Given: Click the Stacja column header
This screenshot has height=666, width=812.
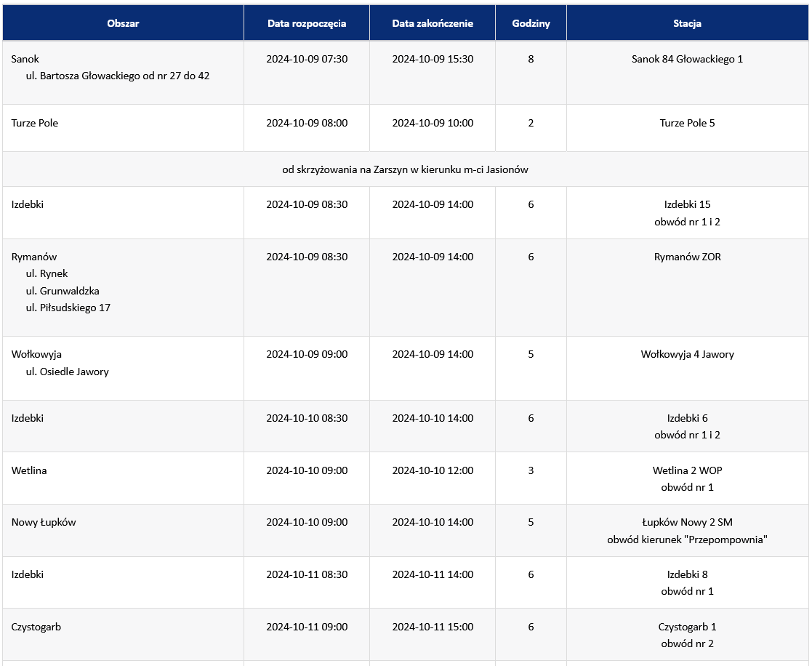Looking at the screenshot, I should (687, 23).
